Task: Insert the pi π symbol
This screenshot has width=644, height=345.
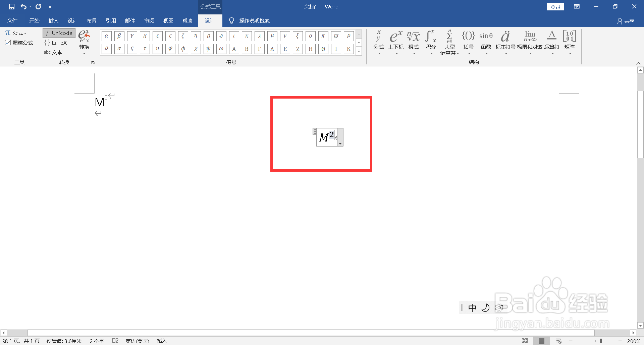Action: point(323,36)
